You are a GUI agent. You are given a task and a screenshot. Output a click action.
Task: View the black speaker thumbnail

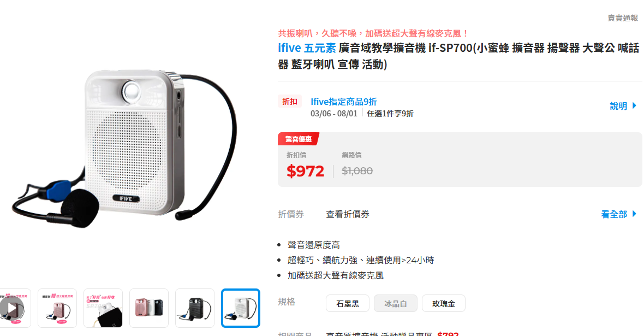[x=195, y=308]
